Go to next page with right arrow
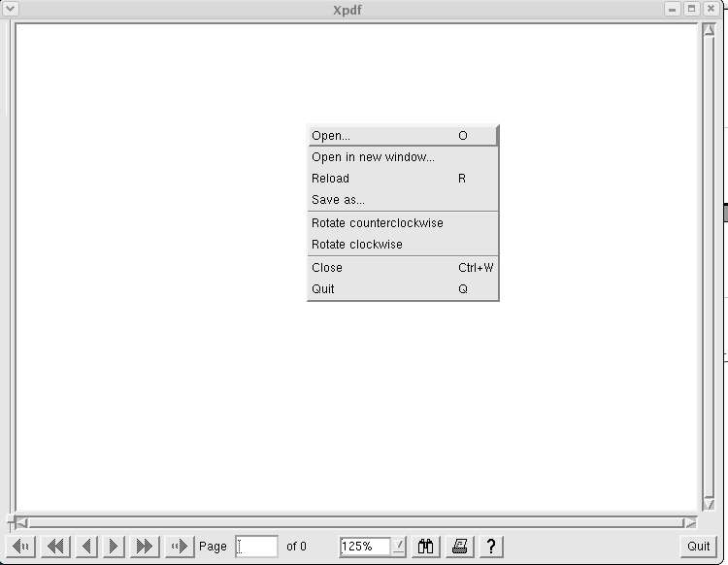This screenshot has width=728, height=565. (x=114, y=547)
